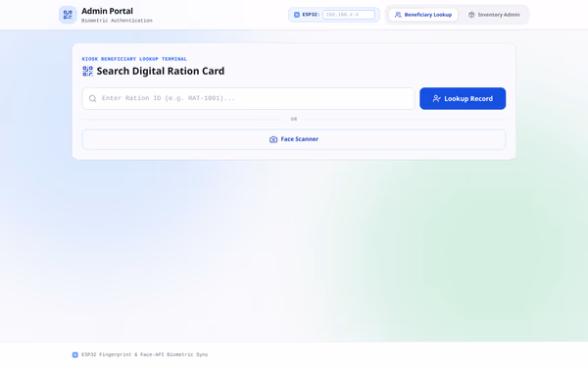The height and width of the screenshot is (368, 588).
Task: Click the magnifier icon in Ration ID field
Action: click(x=92, y=98)
